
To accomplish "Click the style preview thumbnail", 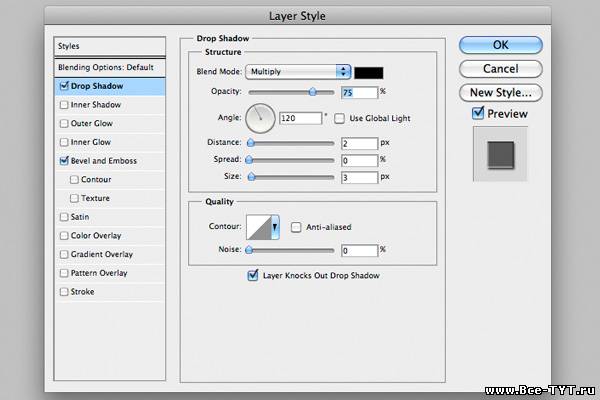I will (x=500, y=154).
